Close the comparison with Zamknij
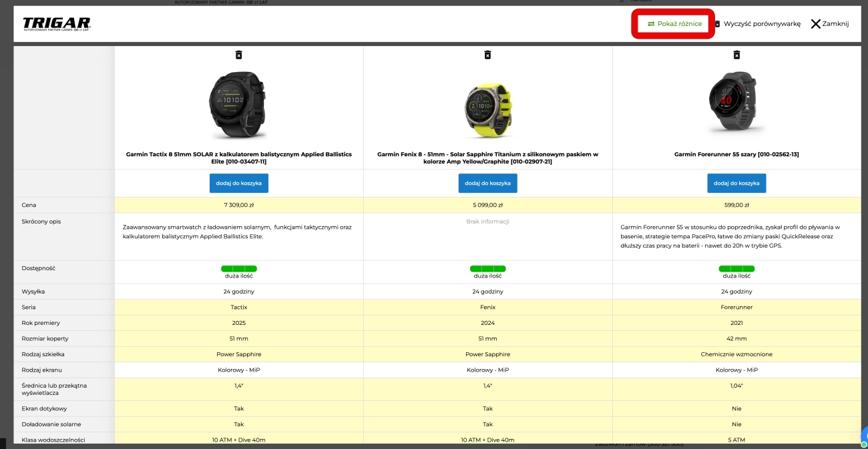 point(835,24)
